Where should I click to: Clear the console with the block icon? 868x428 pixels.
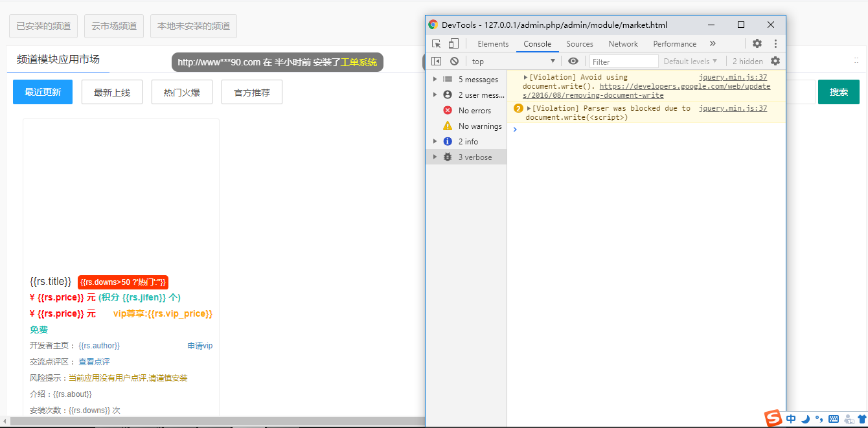tap(454, 62)
